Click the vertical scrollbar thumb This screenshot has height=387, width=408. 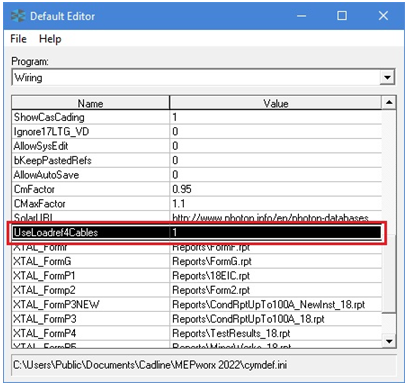pos(389,273)
